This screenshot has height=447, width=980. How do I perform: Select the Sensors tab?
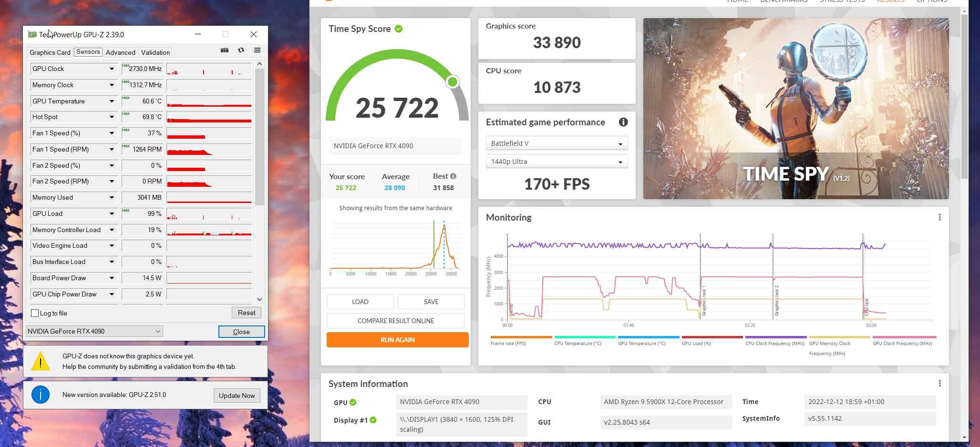coord(88,51)
